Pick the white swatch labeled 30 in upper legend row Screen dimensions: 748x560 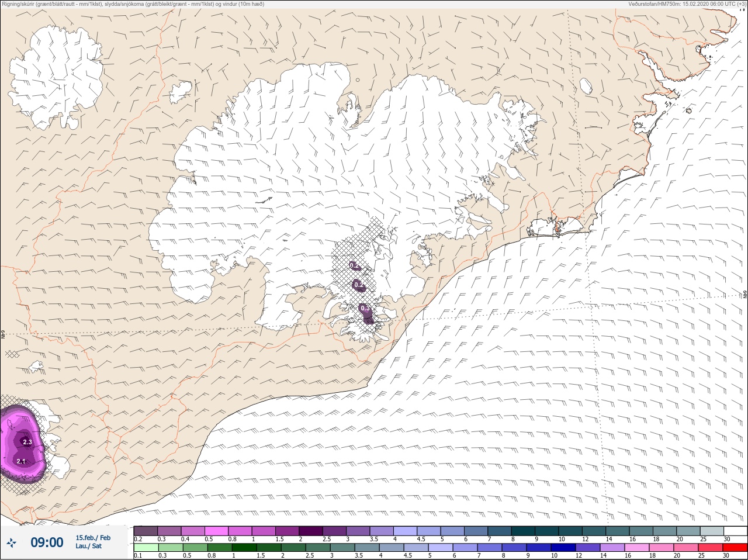[x=736, y=531]
